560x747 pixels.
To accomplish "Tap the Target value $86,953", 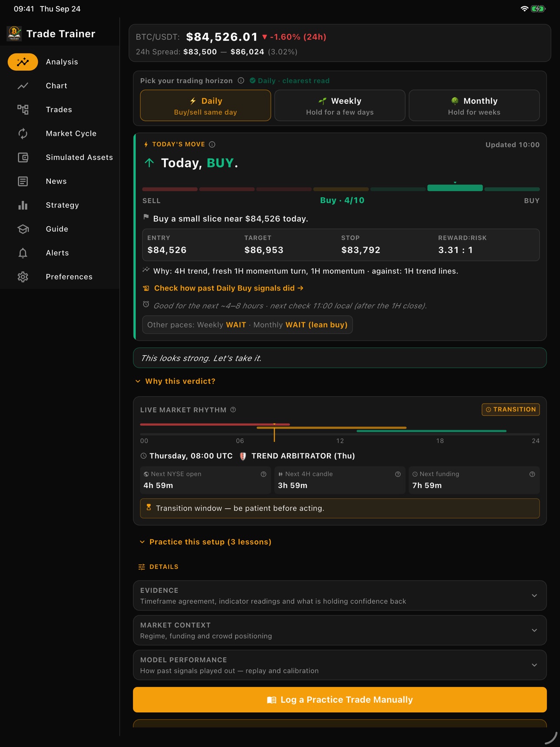I will click(264, 250).
